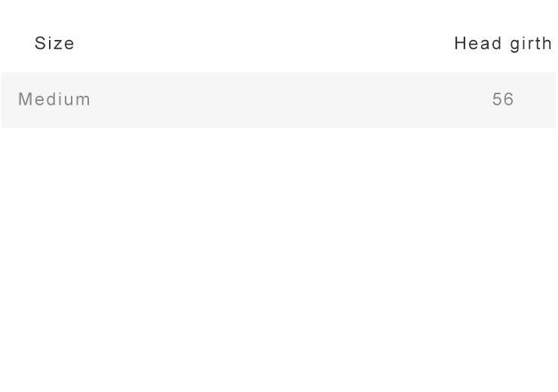Viewport: 558px width, 392px height.
Task: Click the final "h" in girth
Action: coord(548,44)
